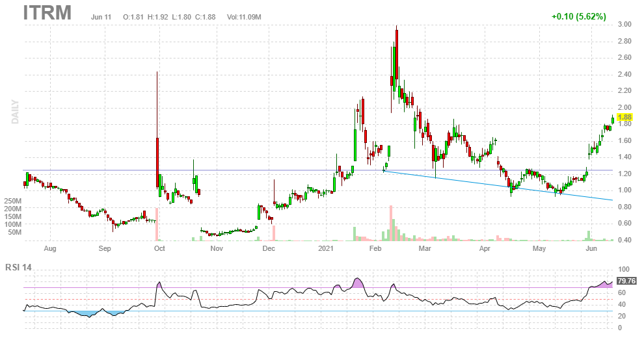Click the RSI 100 scale label
The height and width of the screenshot is (338, 644).
tap(623, 270)
